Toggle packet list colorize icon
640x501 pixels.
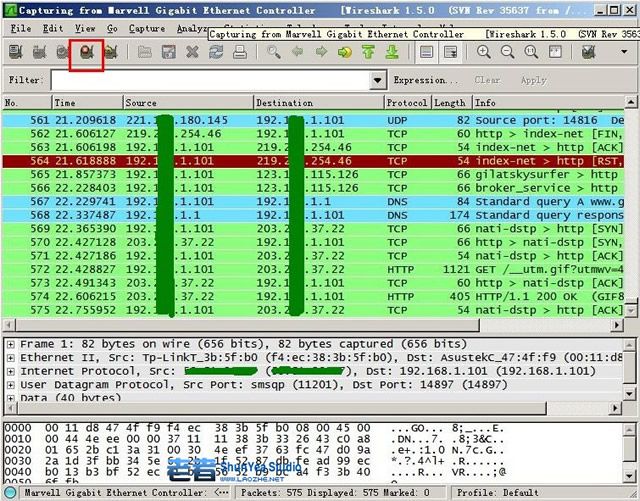[x=427, y=52]
